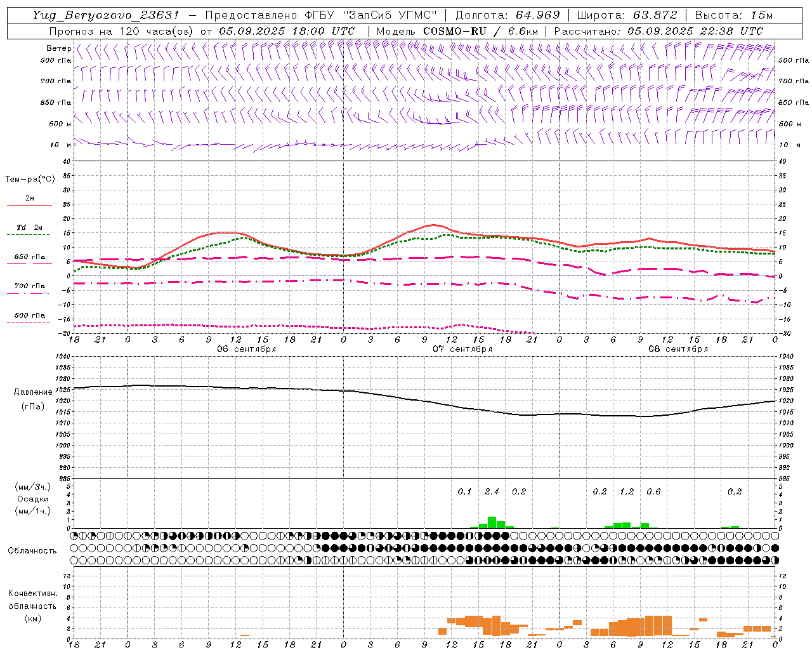Click the '(км)' unit label for convective cloud
The height and width of the screenshot is (650, 812).
pos(32,618)
